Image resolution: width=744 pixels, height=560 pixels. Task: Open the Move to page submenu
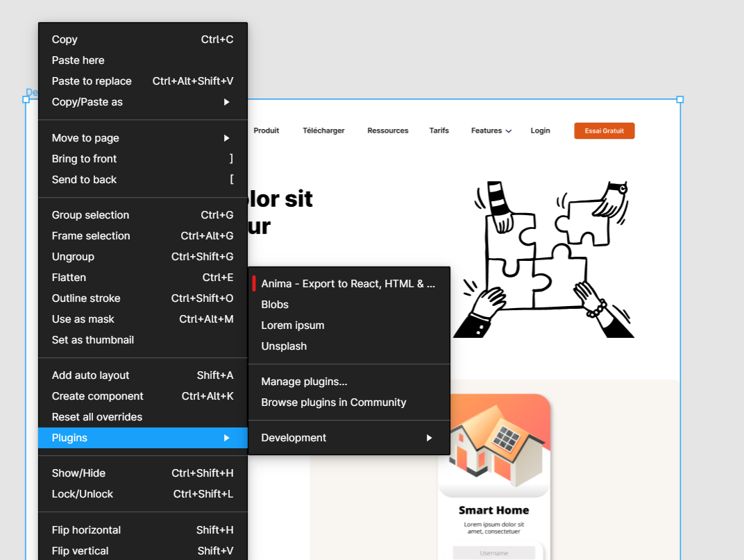[x=143, y=138]
